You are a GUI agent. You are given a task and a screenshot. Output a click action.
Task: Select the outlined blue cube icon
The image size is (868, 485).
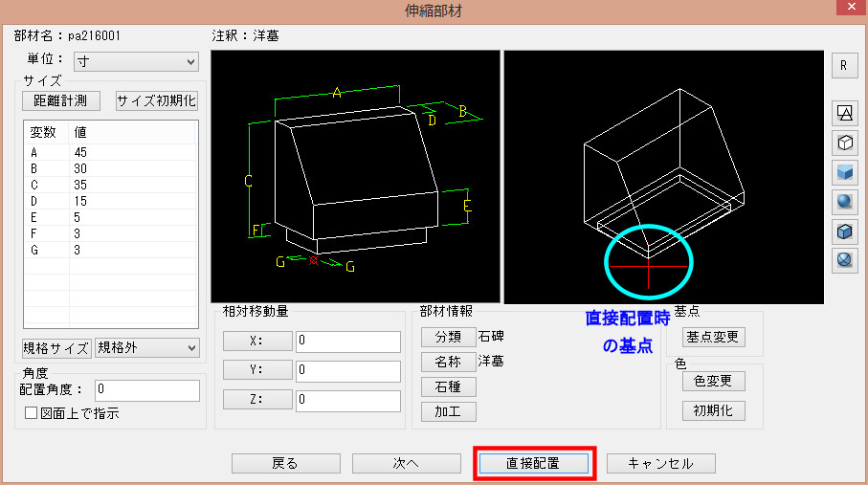[844, 231]
